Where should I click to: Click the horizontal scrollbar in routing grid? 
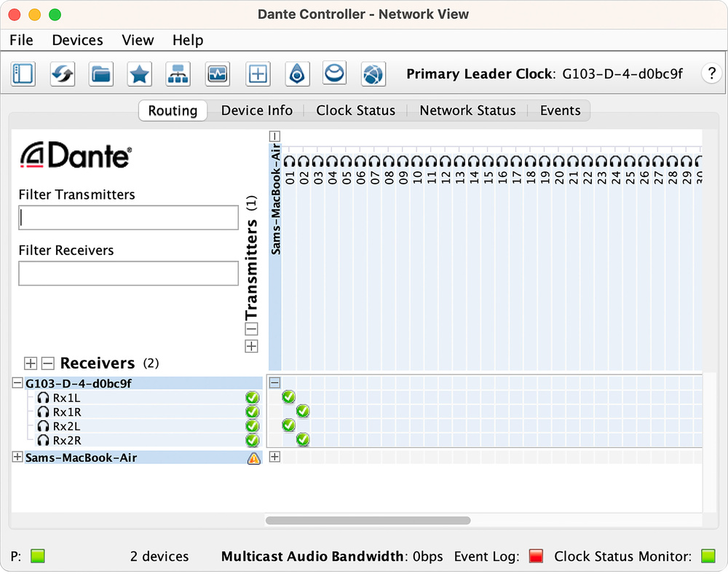[368, 521]
